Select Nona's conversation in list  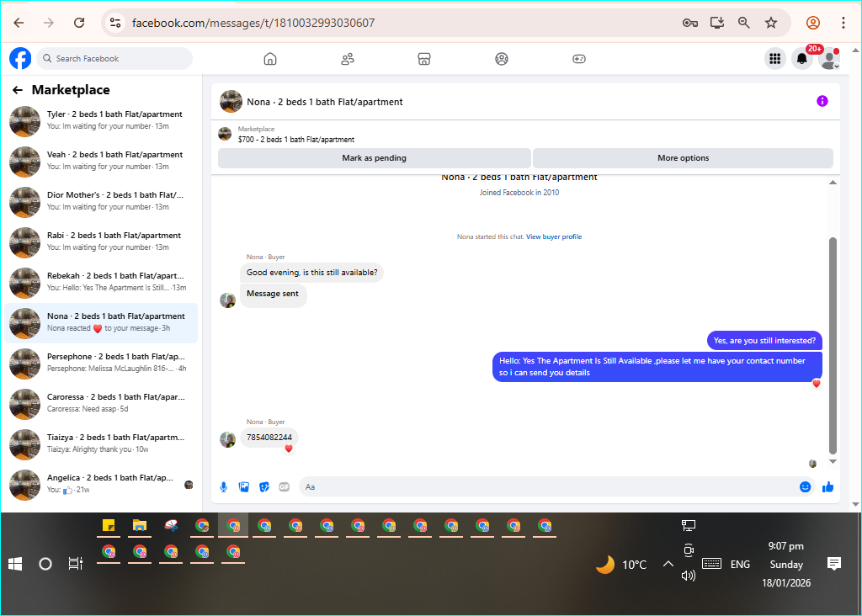tap(101, 323)
